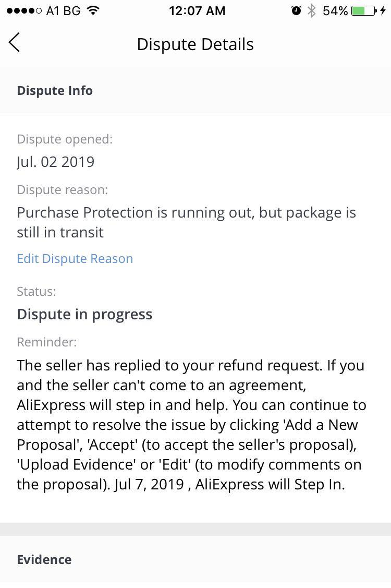Tap the battery charging bolt icon

click(383, 11)
